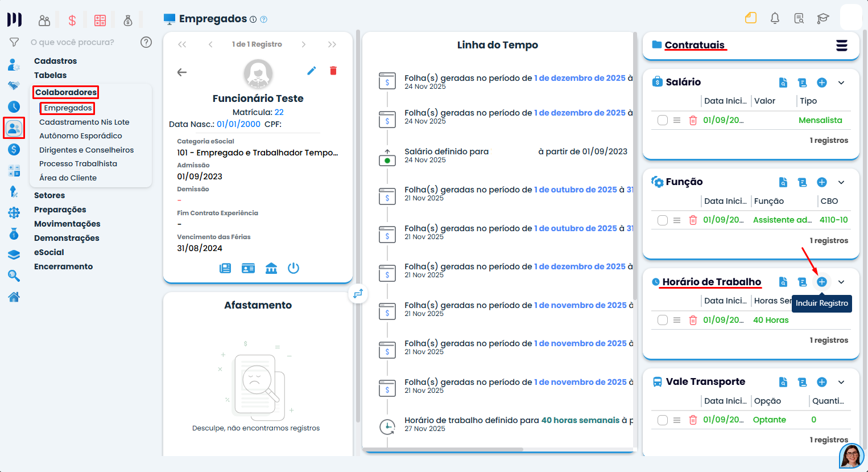Screen dimensions: 868x472
Task: Delete employee with red trash icon
Action: coord(333,71)
